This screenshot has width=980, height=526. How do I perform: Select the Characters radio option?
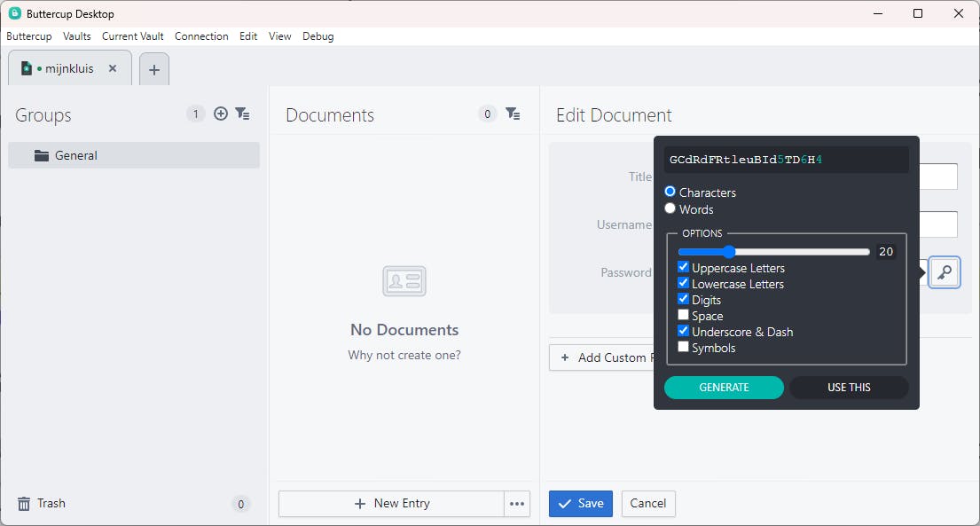point(670,192)
